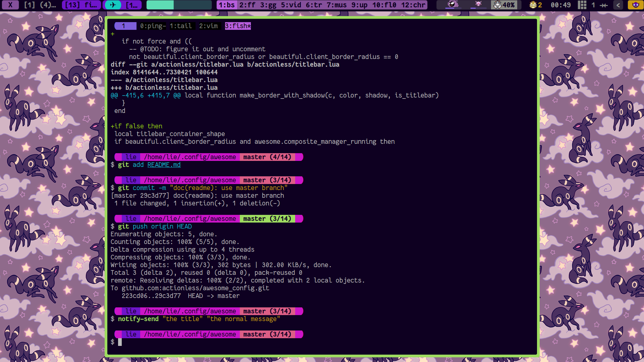The width and height of the screenshot is (644, 362).
Task: Click the X close button in top bar
Action: [10, 5]
